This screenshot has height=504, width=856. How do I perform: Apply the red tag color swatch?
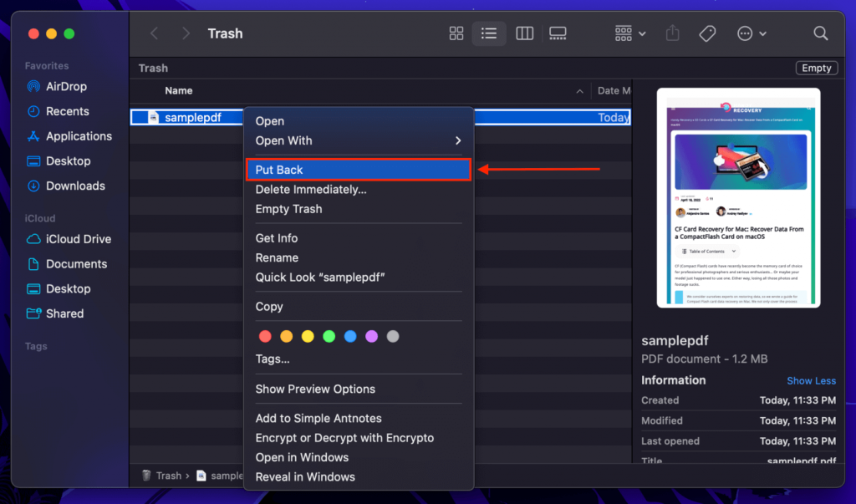pos(265,335)
